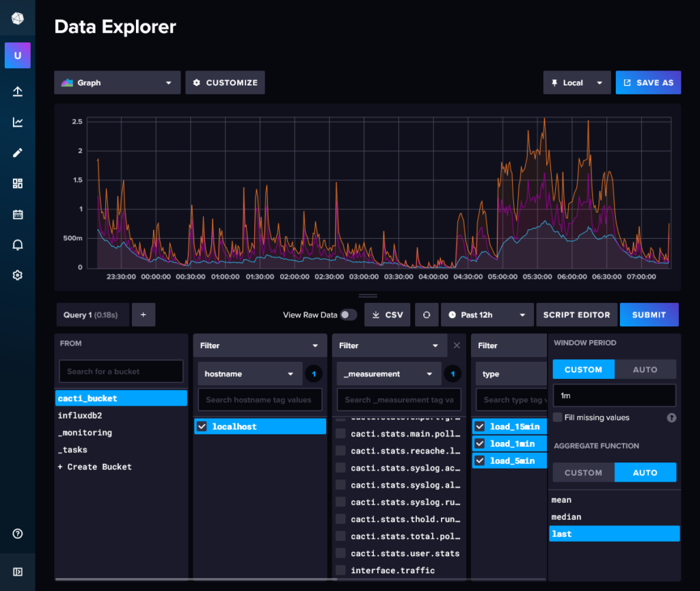Open Settings via the gear icon
700x591 pixels.
(17, 275)
